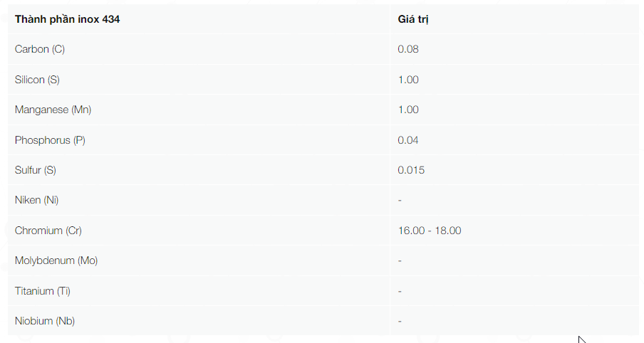
Task: Select the Niken (Ni) row label
Action: pyautogui.click(x=36, y=200)
